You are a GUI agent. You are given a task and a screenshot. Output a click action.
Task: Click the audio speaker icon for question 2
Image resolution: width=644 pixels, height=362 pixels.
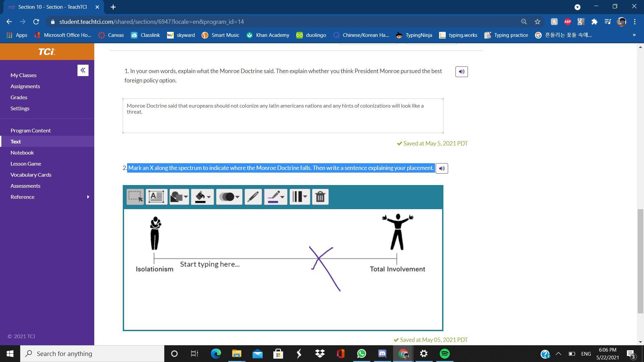click(441, 168)
